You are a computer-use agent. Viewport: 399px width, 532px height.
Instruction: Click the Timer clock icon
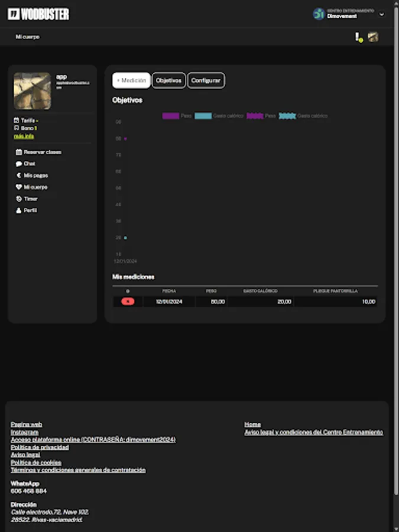point(19,199)
